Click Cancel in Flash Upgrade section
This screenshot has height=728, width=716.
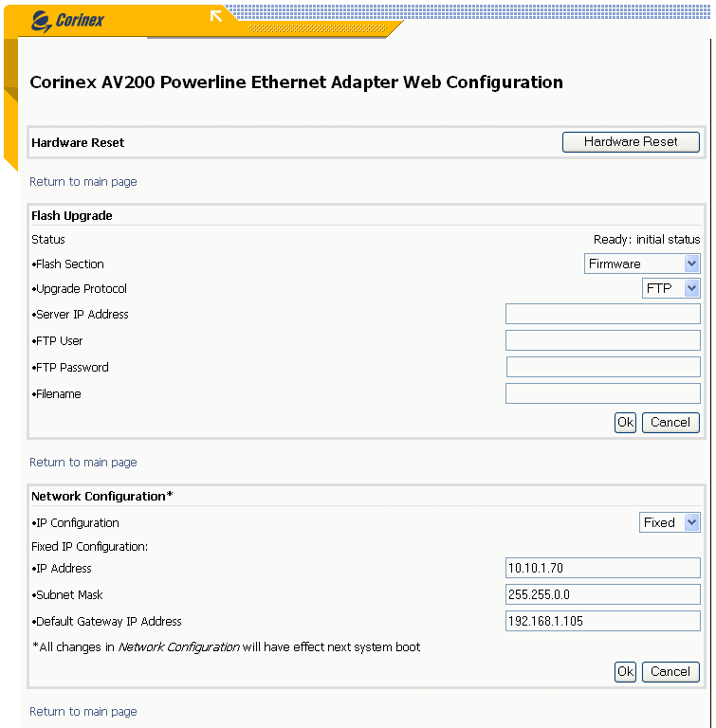coord(670,423)
